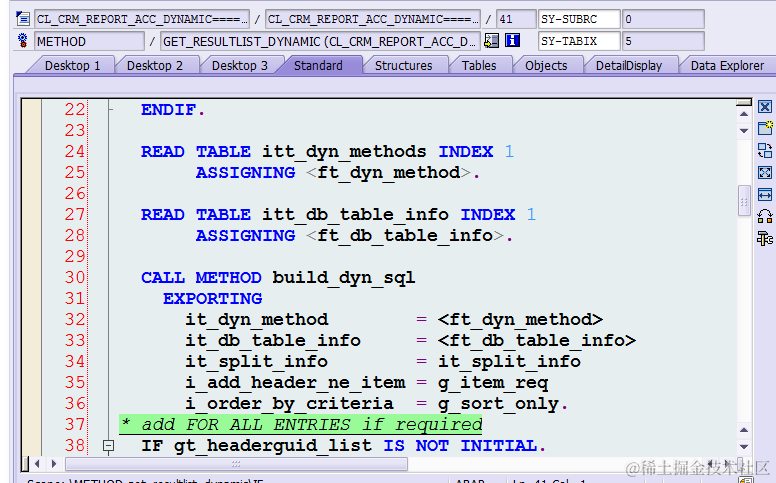
Task: Click the vertical split handle above scrollbar
Action: [744, 102]
